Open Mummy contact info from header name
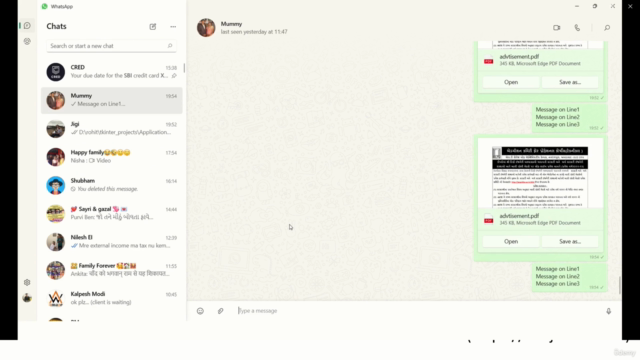The width and height of the screenshot is (640, 360). click(231, 24)
